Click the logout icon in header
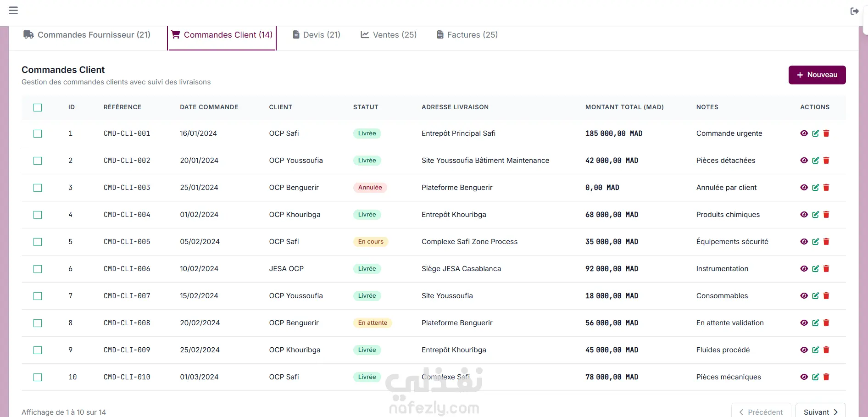 click(x=854, y=11)
